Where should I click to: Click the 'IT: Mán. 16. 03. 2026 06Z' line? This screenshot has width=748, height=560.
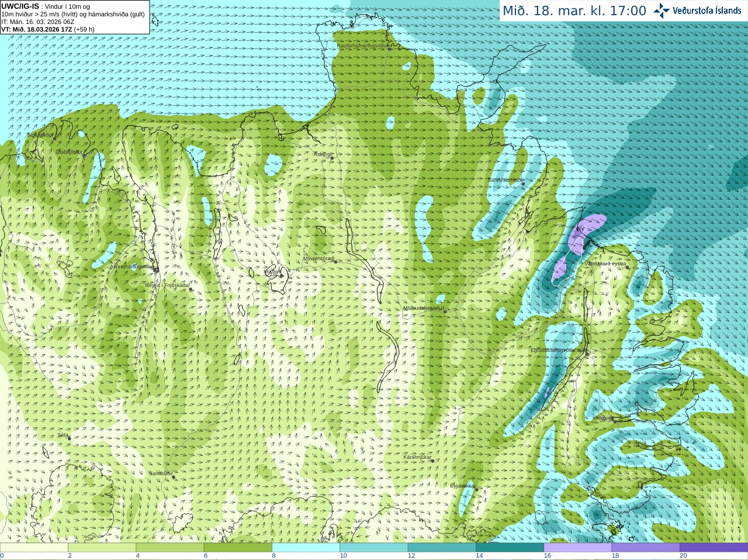click(x=38, y=22)
